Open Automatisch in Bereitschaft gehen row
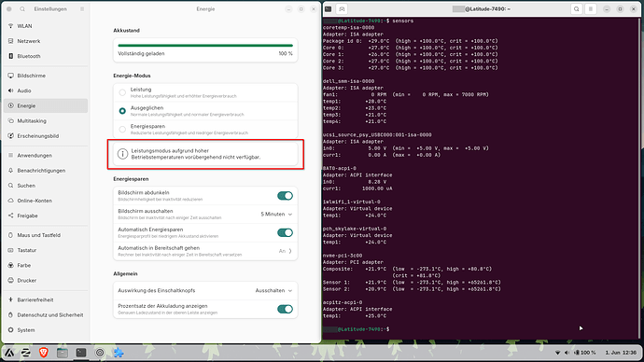 click(x=205, y=251)
